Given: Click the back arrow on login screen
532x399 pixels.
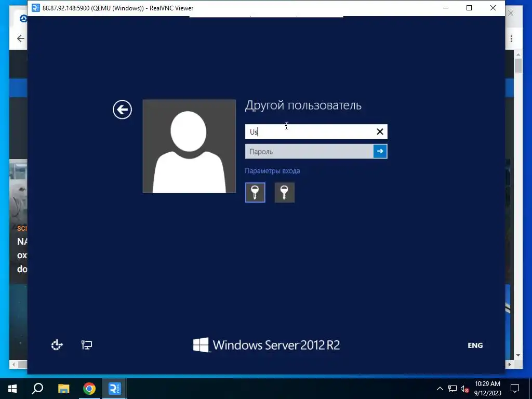Looking at the screenshot, I should point(122,110).
